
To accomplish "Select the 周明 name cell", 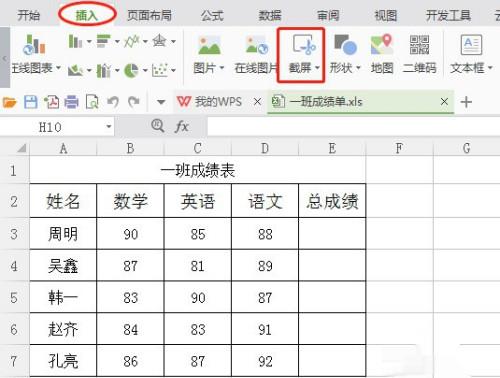I will coord(63,234).
